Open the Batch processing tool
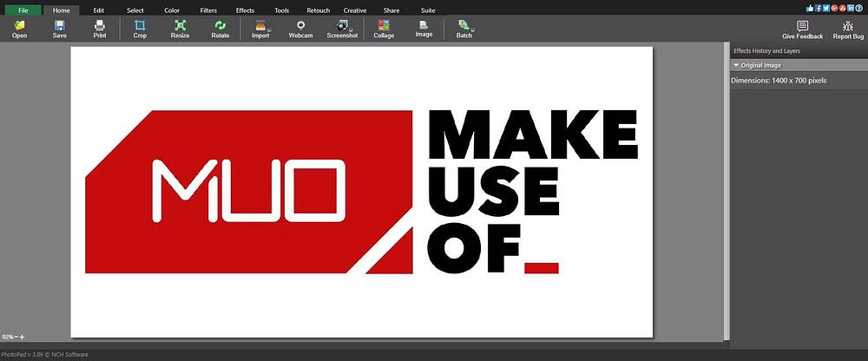 click(464, 29)
